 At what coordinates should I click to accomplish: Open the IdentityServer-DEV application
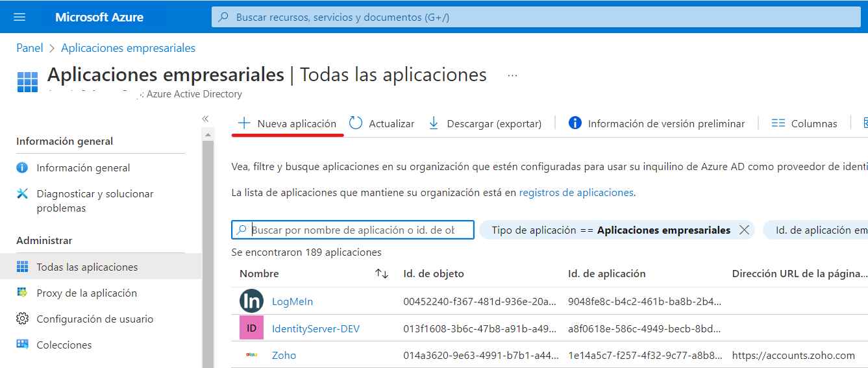point(316,329)
